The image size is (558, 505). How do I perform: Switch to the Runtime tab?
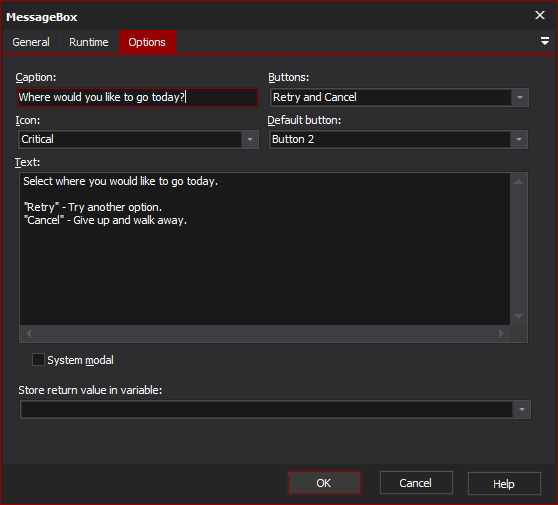tap(89, 42)
